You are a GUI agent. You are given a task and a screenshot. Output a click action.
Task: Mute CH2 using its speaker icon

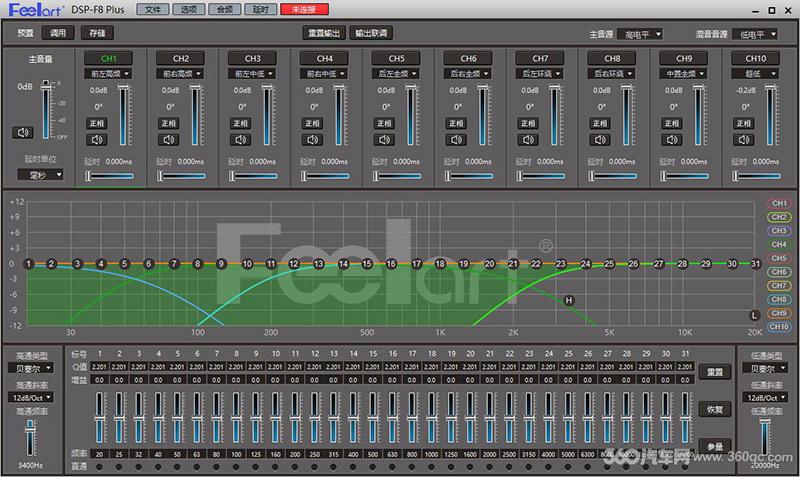click(x=168, y=139)
